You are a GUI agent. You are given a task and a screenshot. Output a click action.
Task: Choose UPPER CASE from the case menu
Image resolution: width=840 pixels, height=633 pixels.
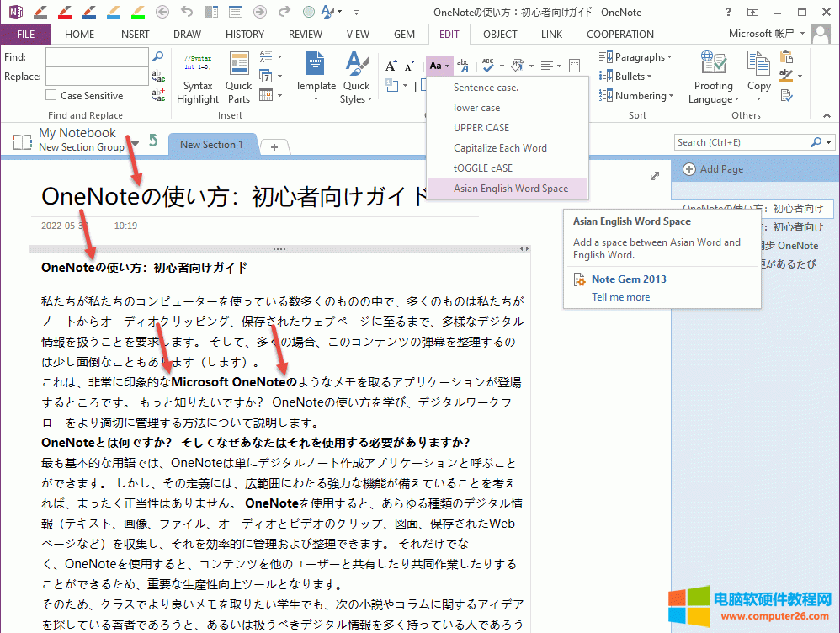481,128
